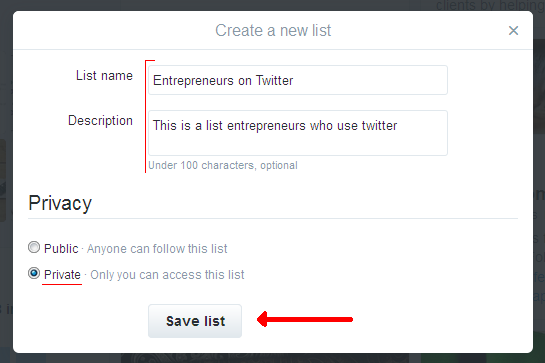Screen dimensions: 545x363
Task: Click the word 'Twitter' in the list name
Action: [275, 80]
